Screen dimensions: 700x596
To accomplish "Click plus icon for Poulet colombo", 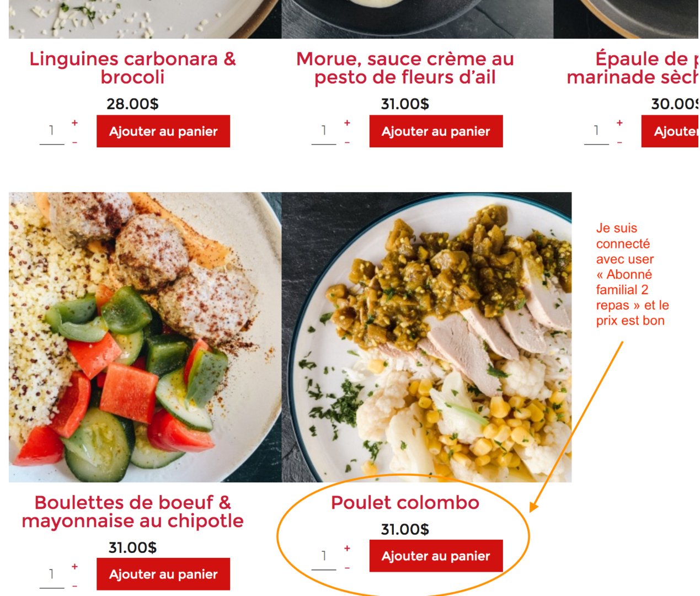I will pyautogui.click(x=347, y=548).
